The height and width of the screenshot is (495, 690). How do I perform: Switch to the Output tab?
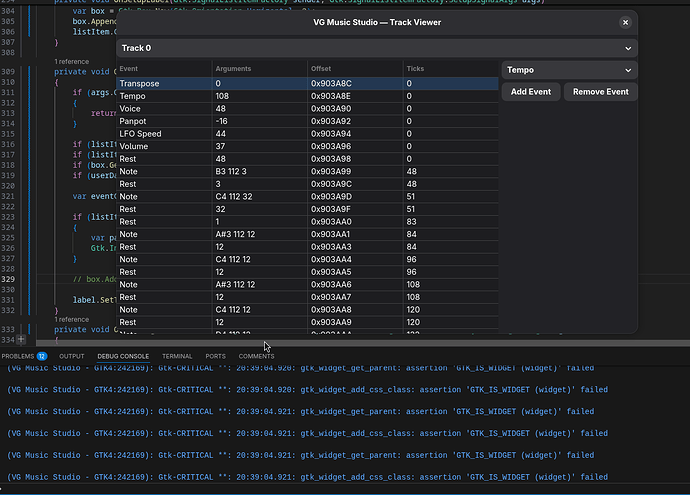click(x=71, y=356)
